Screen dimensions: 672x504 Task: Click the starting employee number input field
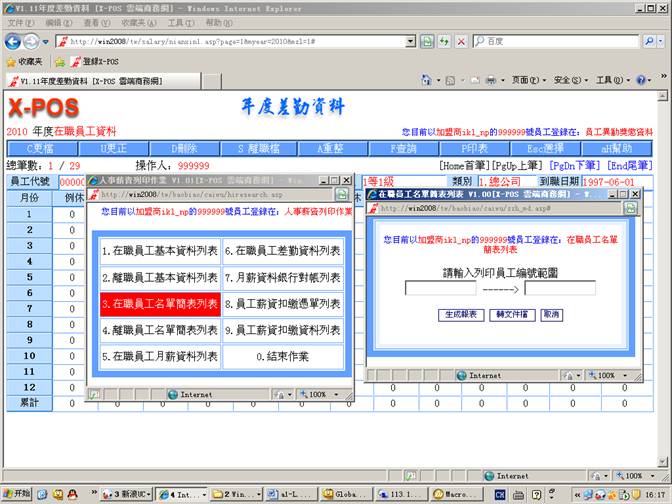[440, 288]
